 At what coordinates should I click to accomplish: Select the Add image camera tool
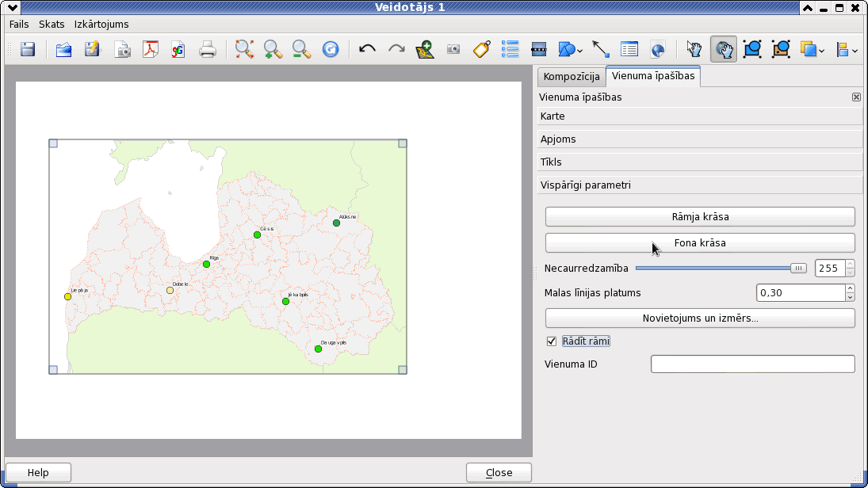[x=453, y=50]
